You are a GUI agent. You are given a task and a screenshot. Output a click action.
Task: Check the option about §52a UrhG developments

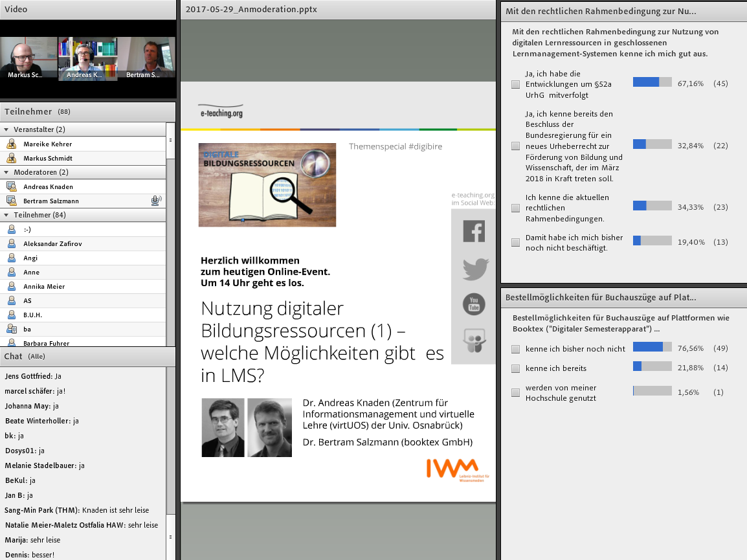tap(515, 84)
